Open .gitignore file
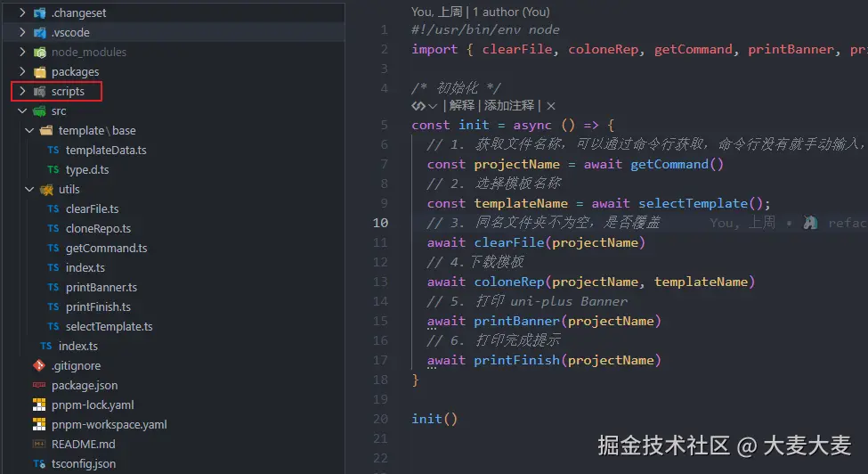The image size is (868, 474). pos(76,365)
